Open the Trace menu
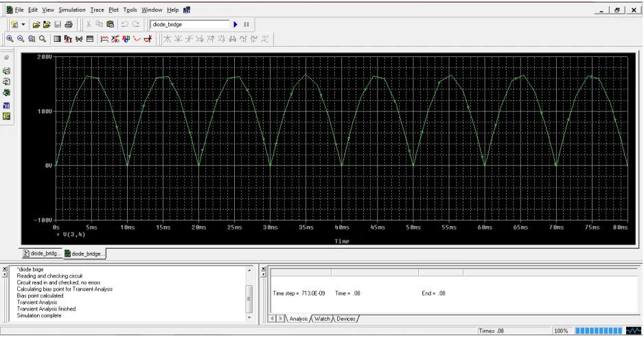 click(x=97, y=10)
